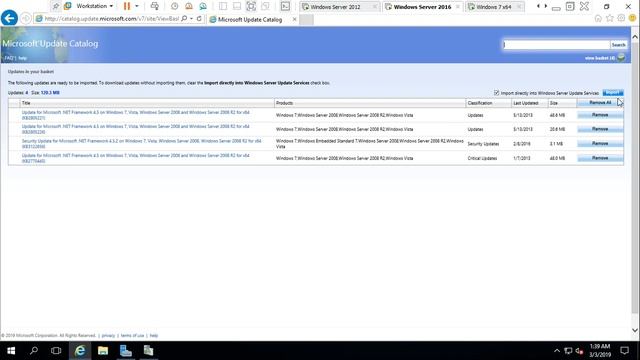Click Revert to snapshot icon
This screenshot has width=640, height=360.
[189, 6]
